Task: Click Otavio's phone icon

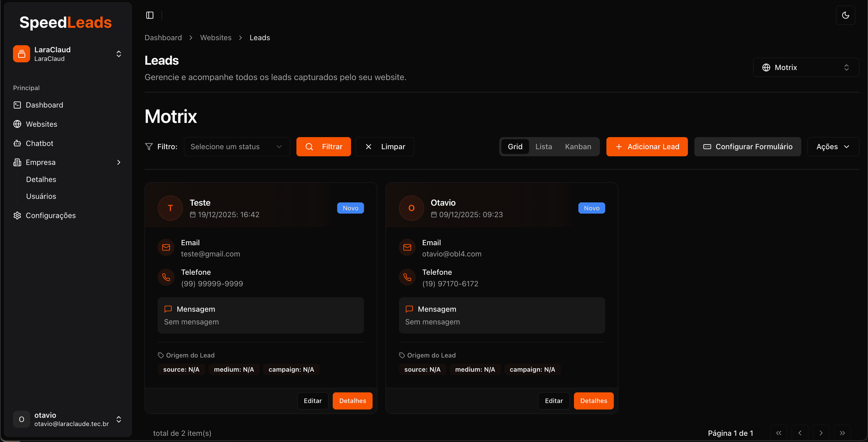Action: 407,277
